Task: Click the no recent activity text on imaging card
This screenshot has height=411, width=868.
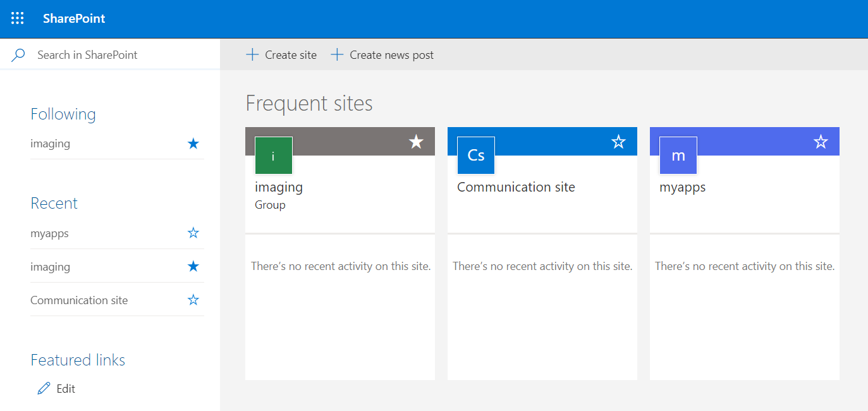Action: (341, 266)
